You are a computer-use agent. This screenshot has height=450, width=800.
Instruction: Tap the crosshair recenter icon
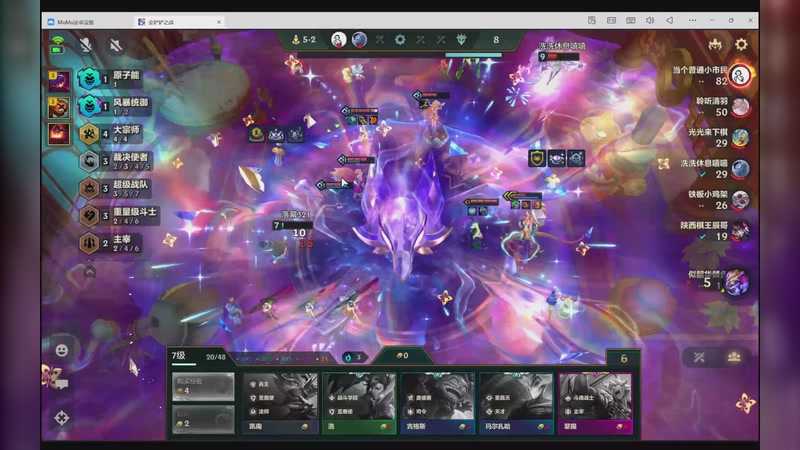pos(62,418)
